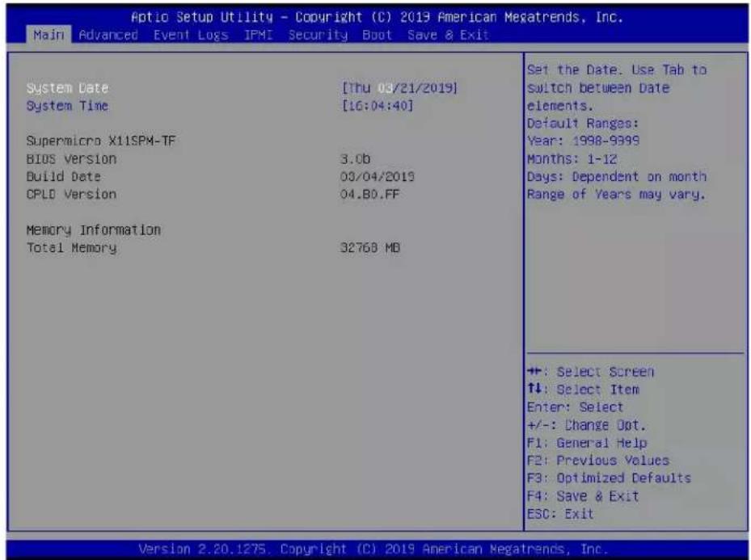Click the Total Memory label
The image size is (751, 560).
[71, 248]
